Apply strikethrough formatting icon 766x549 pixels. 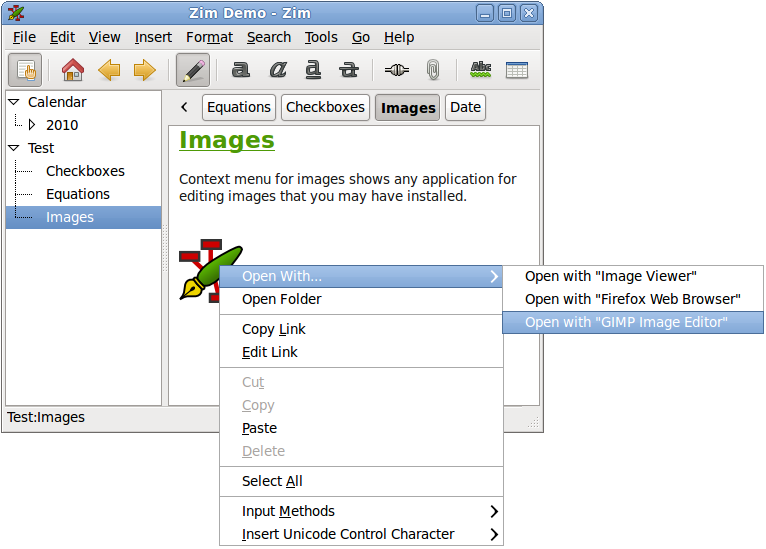click(348, 70)
